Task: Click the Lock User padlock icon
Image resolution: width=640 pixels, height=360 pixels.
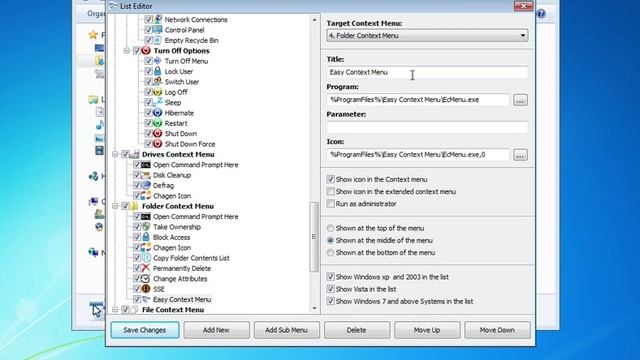Action: coord(158,71)
